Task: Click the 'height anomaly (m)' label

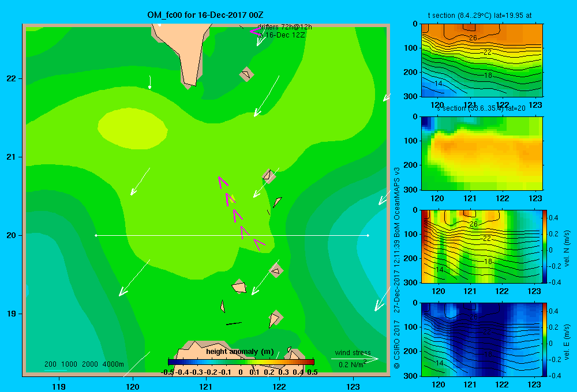Action: [239, 352]
